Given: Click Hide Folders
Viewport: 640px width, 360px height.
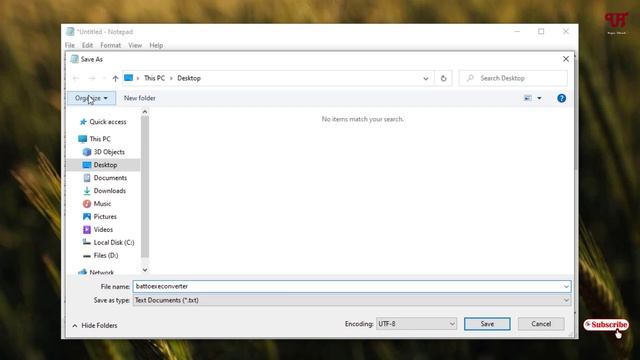Looking at the screenshot, I should [x=99, y=325].
